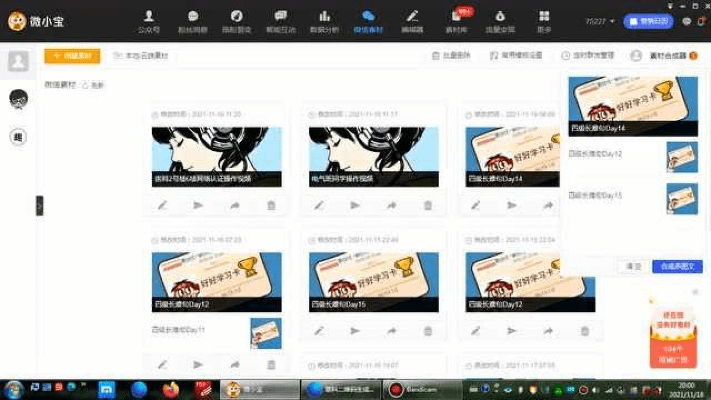Delete the 电气团同学操作视频 material via trash icon

pyautogui.click(x=428, y=205)
